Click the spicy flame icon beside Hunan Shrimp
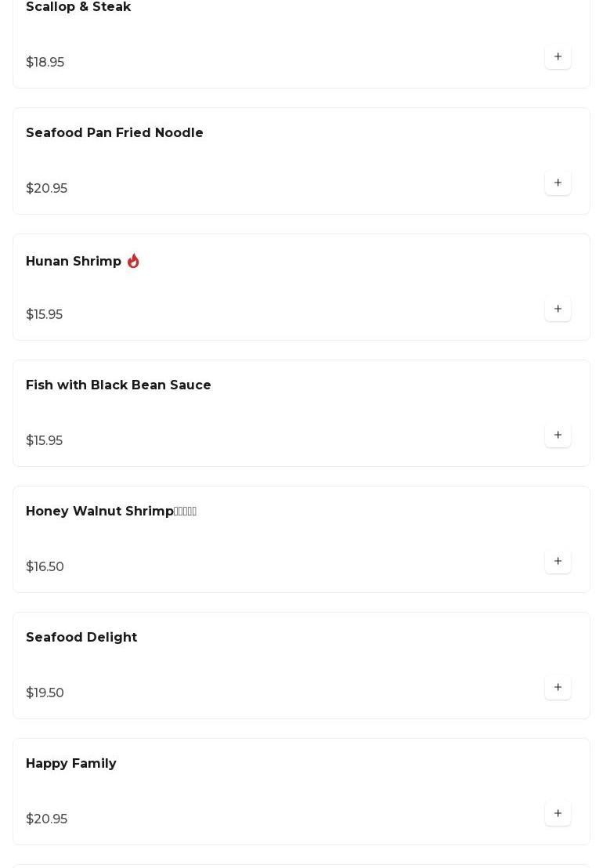Screen dimensions: 603x868 [x=133, y=261]
